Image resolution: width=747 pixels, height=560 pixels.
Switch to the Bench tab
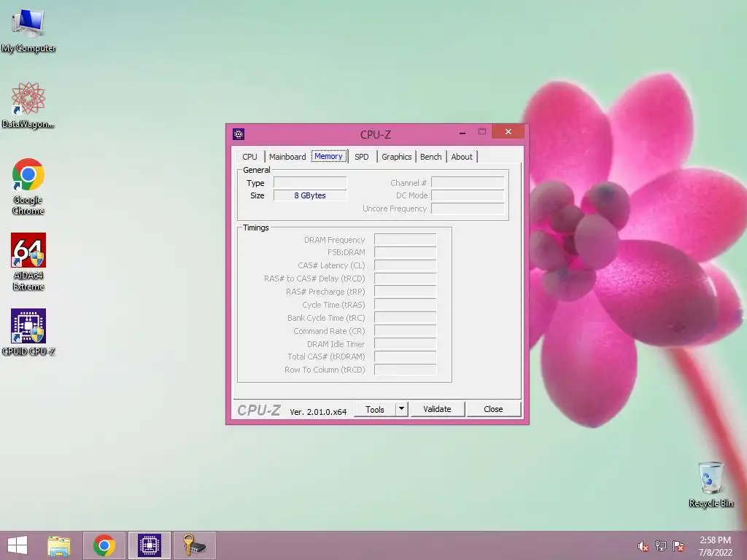point(430,157)
